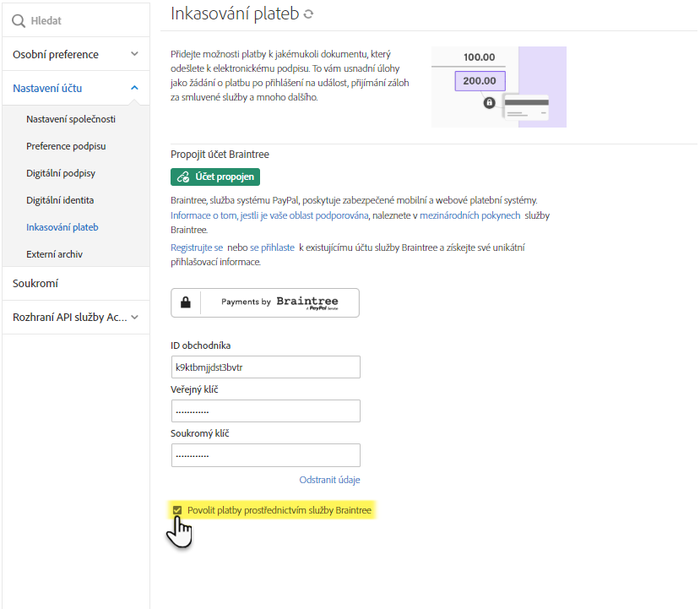
Task: Click the search magnifier icon
Action: tap(19, 20)
